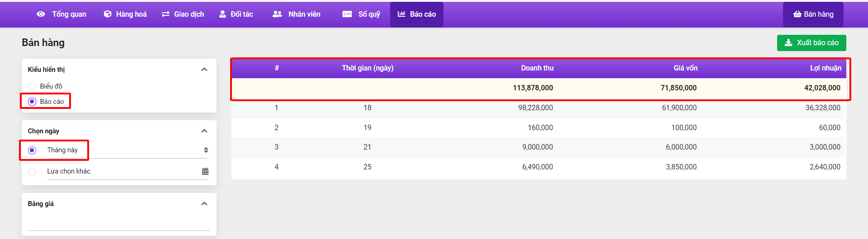The height and width of the screenshot is (239, 868).
Task: Select the Tháng này radio button
Action: pyautogui.click(x=32, y=150)
